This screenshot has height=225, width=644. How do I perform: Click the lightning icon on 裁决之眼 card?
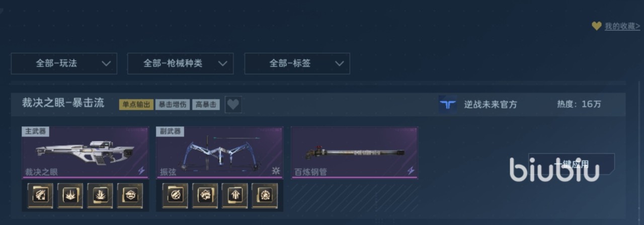point(141,171)
